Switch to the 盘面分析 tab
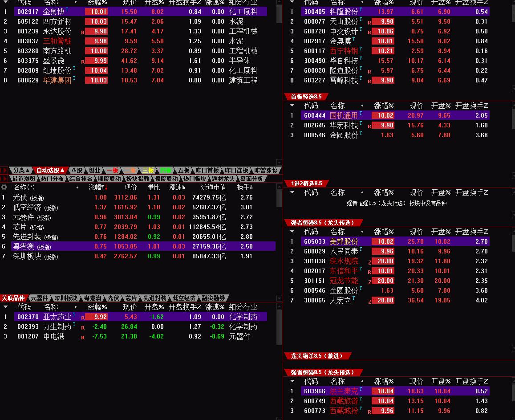 click(x=251, y=179)
